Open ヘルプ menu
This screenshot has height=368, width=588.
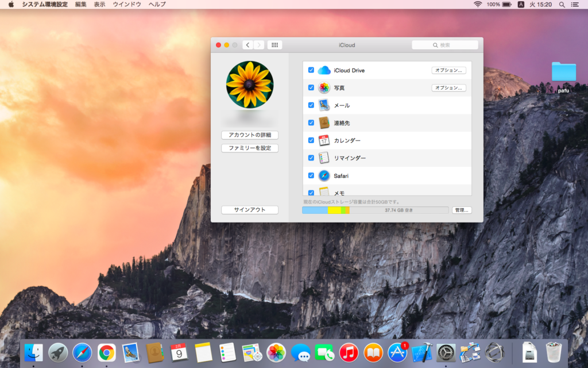click(x=157, y=5)
